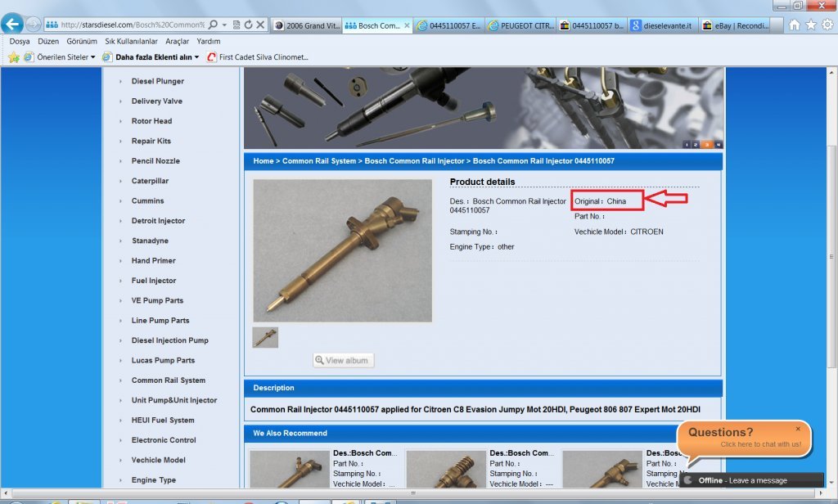Open Bosch Common Rail Injector breadcrumb link
This screenshot has width=838, height=504.
click(414, 161)
